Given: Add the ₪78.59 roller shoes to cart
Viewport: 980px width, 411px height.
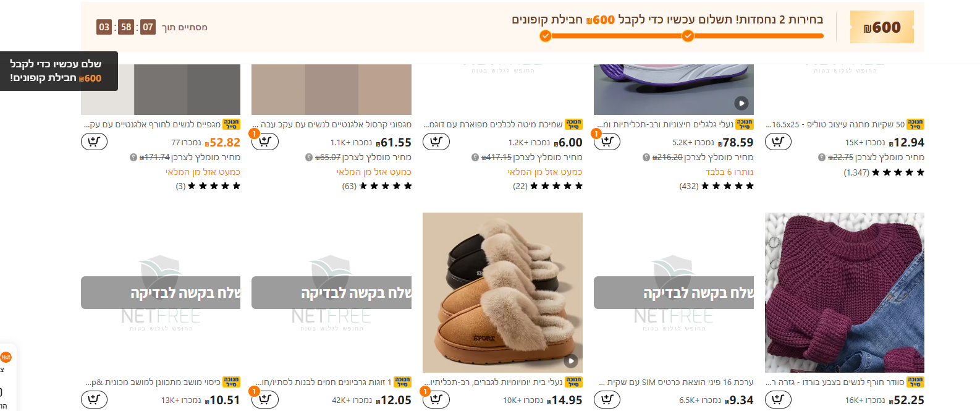Looking at the screenshot, I should 607,142.
